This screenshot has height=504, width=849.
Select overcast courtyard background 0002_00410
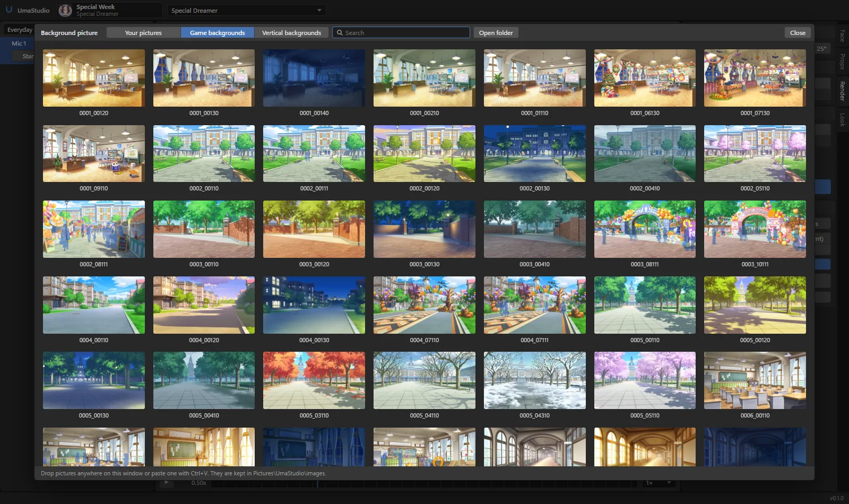(x=645, y=154)
